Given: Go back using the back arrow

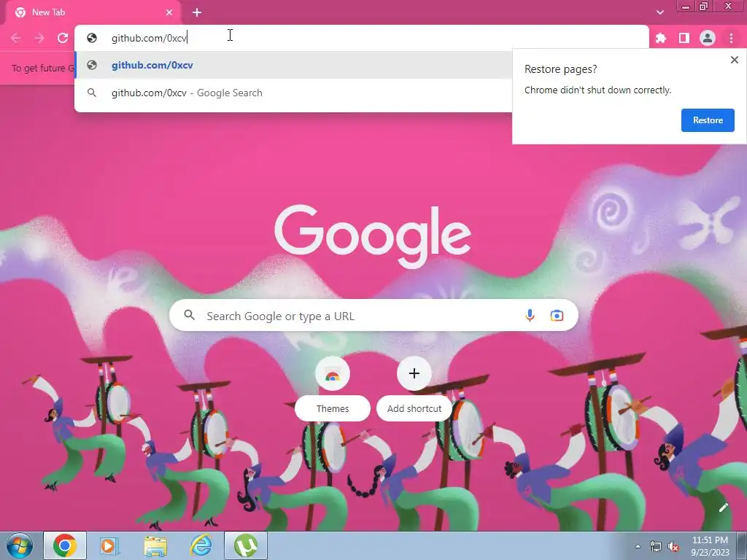Looking at the screenshot, I should coord(16,38).
